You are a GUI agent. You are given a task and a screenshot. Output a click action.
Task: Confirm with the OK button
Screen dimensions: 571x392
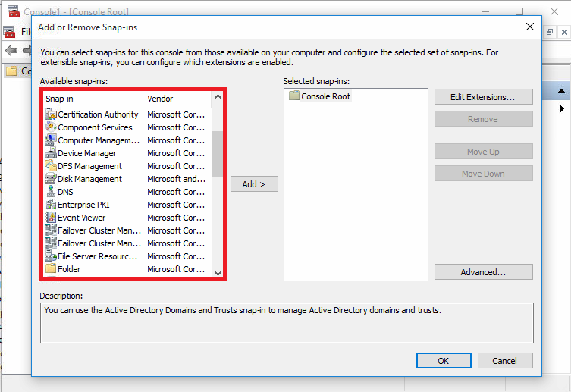444,361
